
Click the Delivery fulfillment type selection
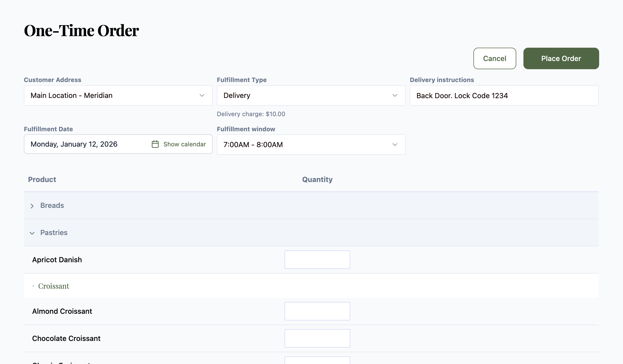point(237,95)
